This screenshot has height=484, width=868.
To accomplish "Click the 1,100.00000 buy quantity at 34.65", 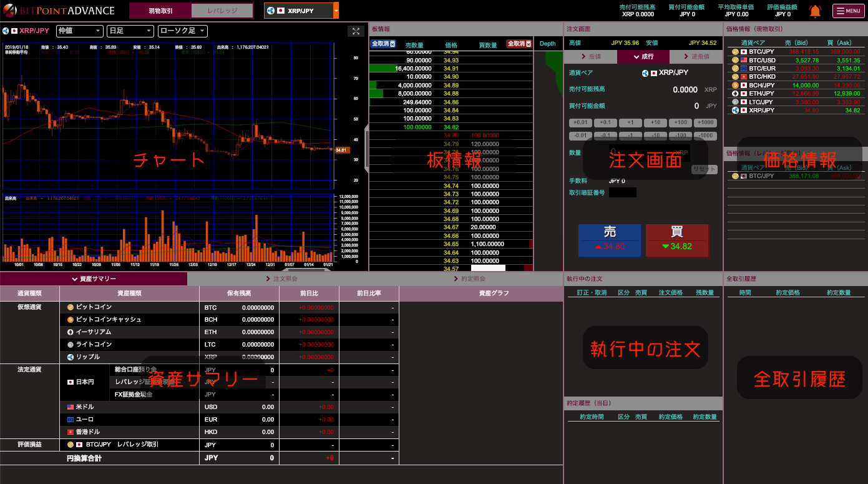I will (487, 244).
